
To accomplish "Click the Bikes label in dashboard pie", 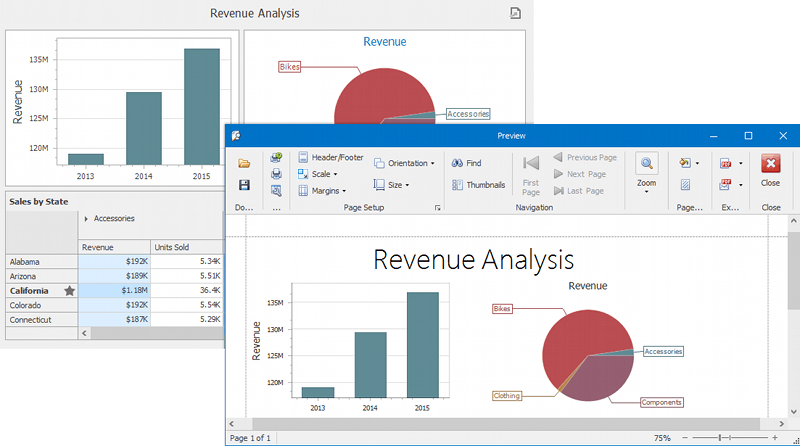I will click(x=289, y=67).
